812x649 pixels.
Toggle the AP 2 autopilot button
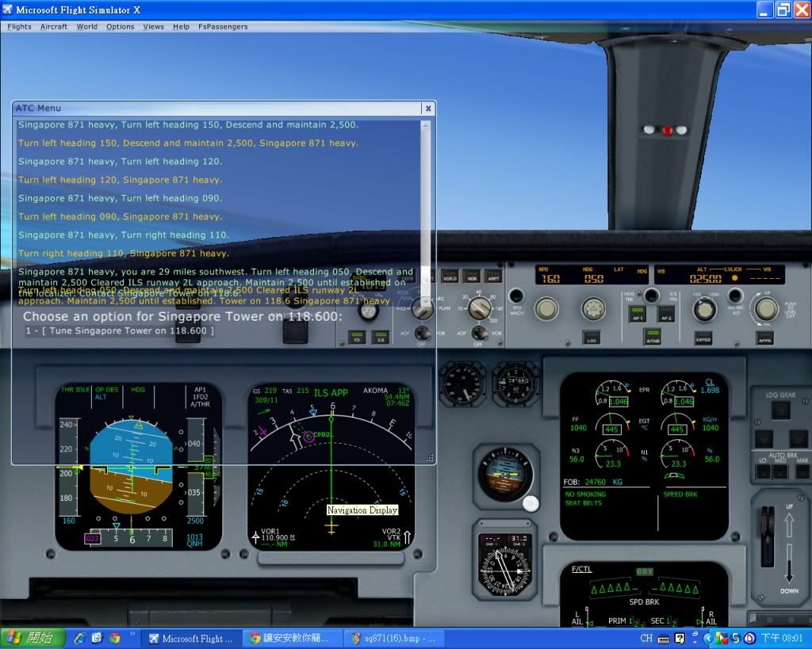666,313
